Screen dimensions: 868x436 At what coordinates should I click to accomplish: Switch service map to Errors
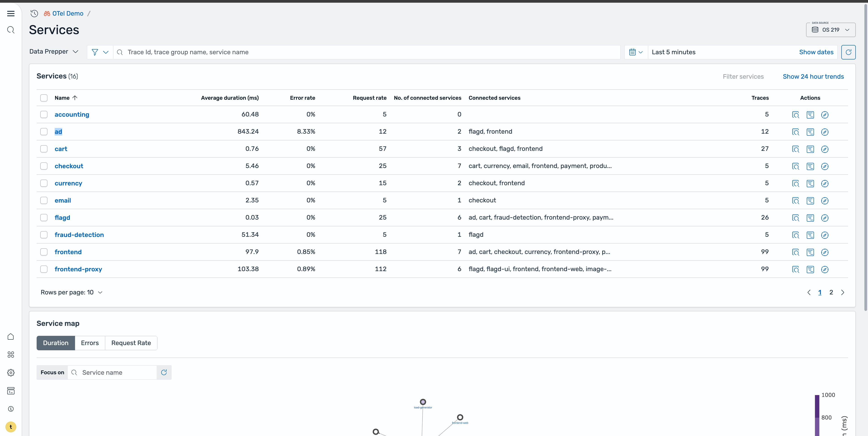pos(90,343)
